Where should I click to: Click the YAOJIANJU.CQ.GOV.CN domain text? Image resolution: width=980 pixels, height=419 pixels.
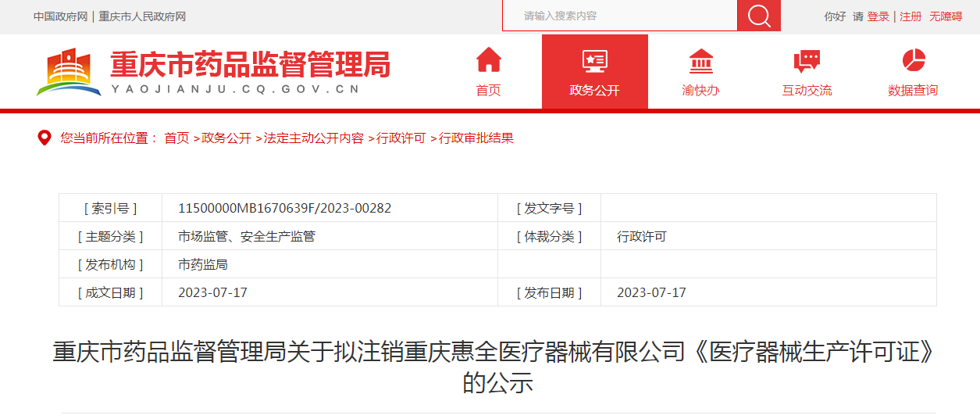235,89
